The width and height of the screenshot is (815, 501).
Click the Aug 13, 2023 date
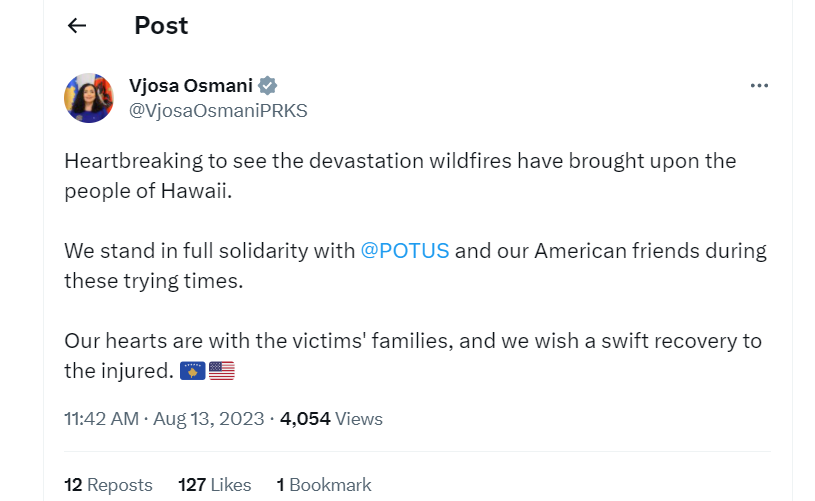207,419
